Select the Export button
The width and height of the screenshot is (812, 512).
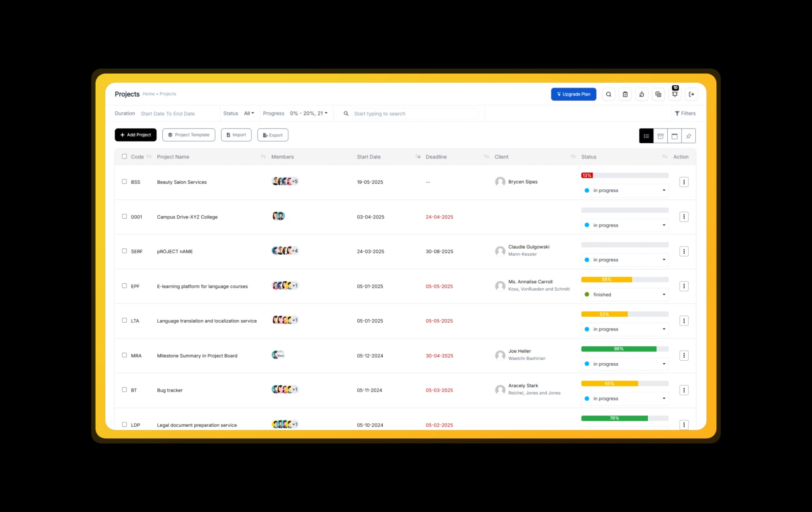pos(272,134)
